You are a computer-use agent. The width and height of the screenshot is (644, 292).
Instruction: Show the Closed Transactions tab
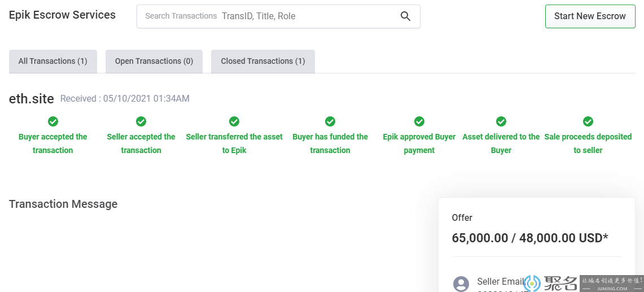263,61
